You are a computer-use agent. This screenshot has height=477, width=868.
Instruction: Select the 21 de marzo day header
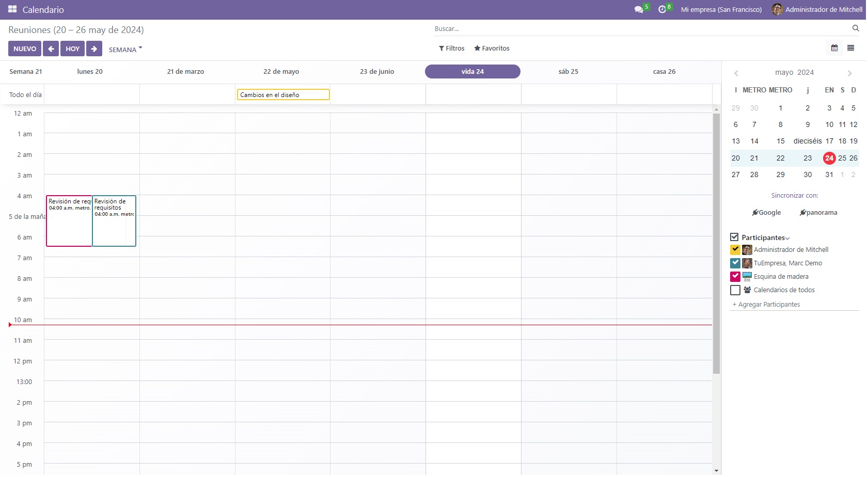click(185, 72)
